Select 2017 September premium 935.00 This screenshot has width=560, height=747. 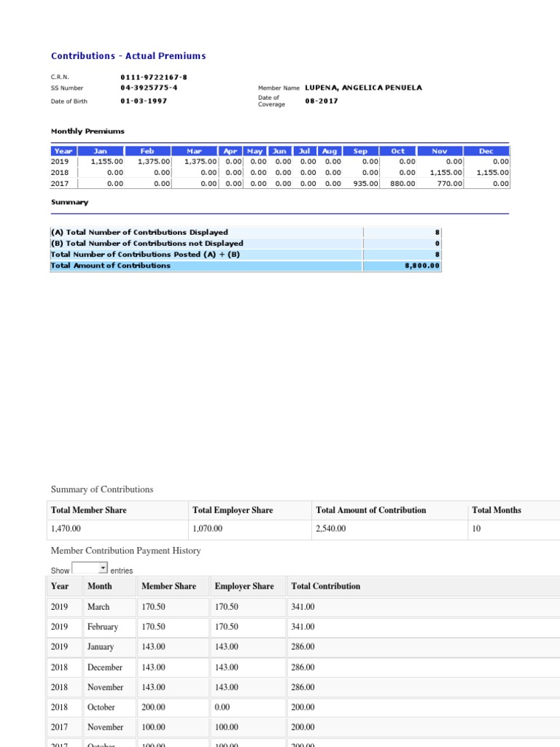(x=366, y=183)
